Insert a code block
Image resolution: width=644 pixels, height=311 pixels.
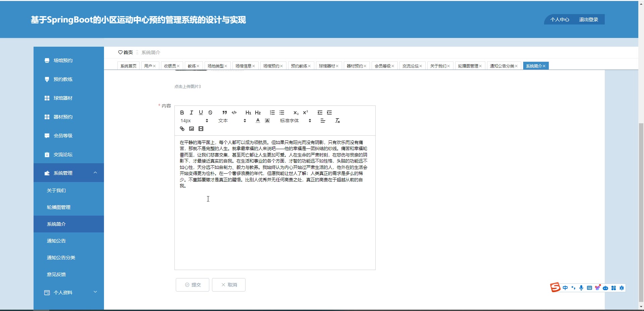tap(234, 113)
